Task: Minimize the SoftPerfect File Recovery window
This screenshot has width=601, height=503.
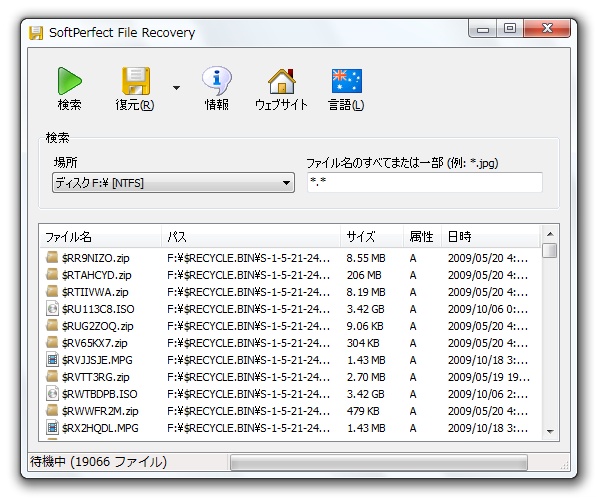Action: click(483, 29)
